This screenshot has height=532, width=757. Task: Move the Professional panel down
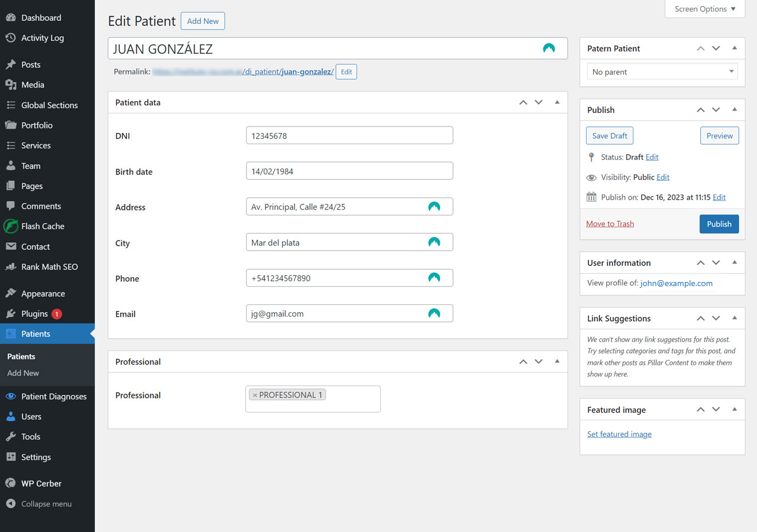pos(538,362)
